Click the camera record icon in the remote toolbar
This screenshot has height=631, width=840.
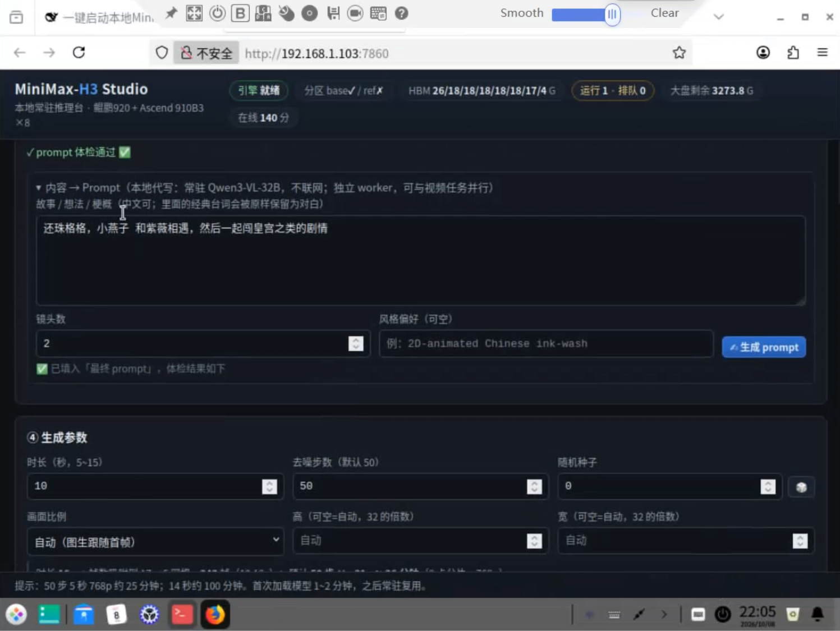[355, 13]
